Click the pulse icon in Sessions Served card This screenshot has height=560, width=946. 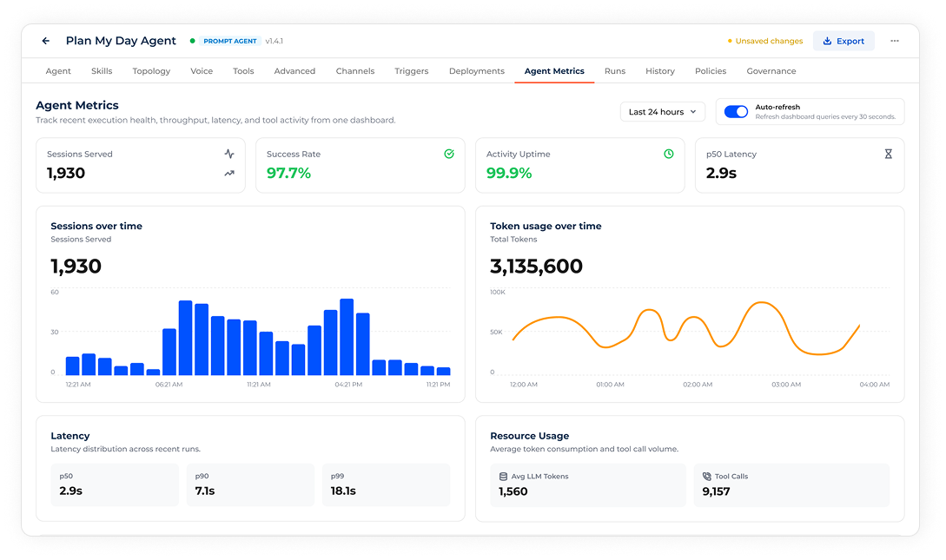click(229, 154)
